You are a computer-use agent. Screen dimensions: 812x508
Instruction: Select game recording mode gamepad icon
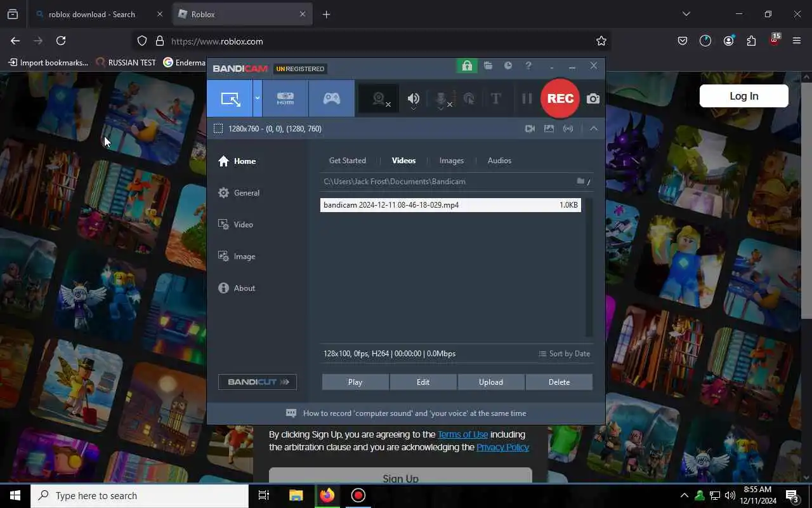[332, 98]
